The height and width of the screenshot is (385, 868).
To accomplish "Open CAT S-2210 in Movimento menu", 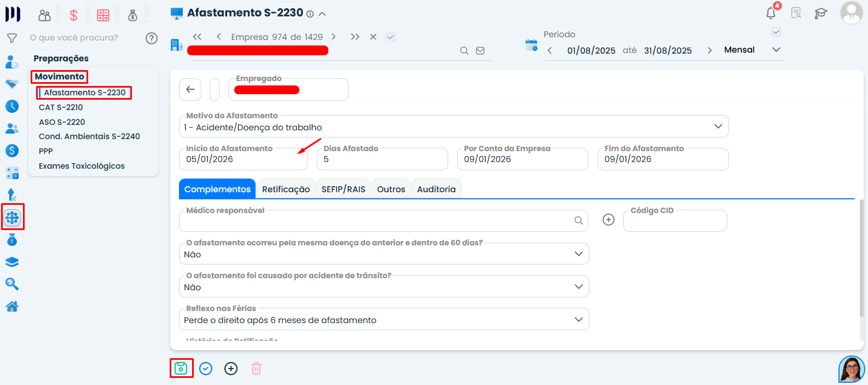I will 61,107.
